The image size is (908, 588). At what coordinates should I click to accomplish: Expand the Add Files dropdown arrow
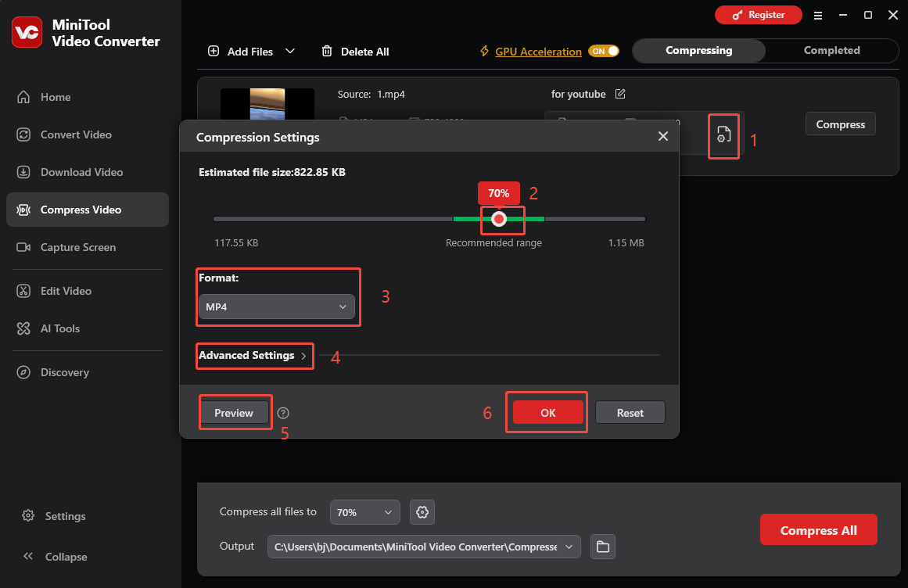(x=290, y=51)
